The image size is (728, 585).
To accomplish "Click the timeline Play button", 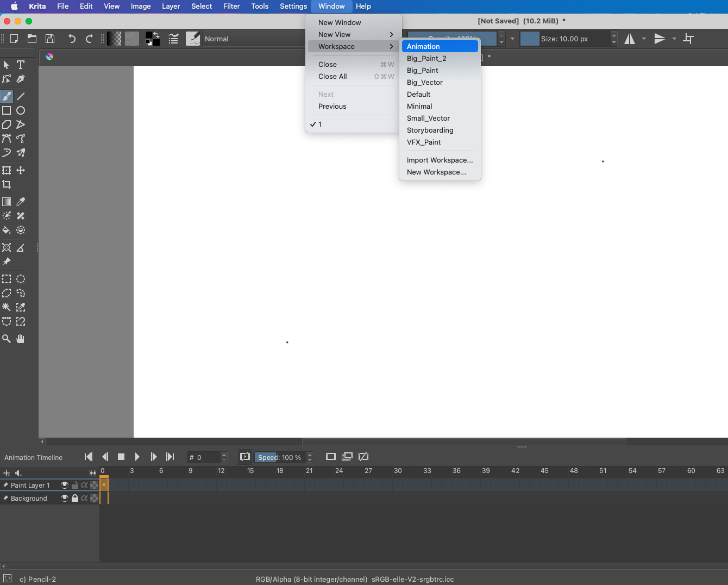I will coord(137,457).
